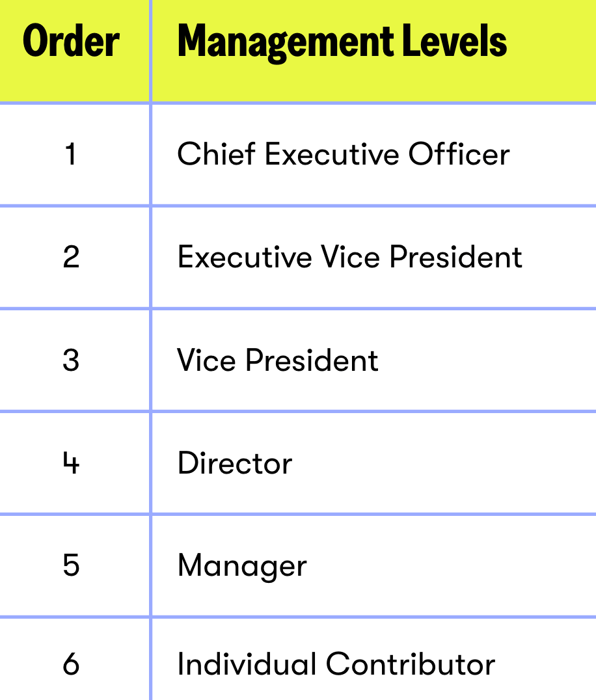Select the Individual Contributor cell
This screenshot has height=700, width=596.
336,664
